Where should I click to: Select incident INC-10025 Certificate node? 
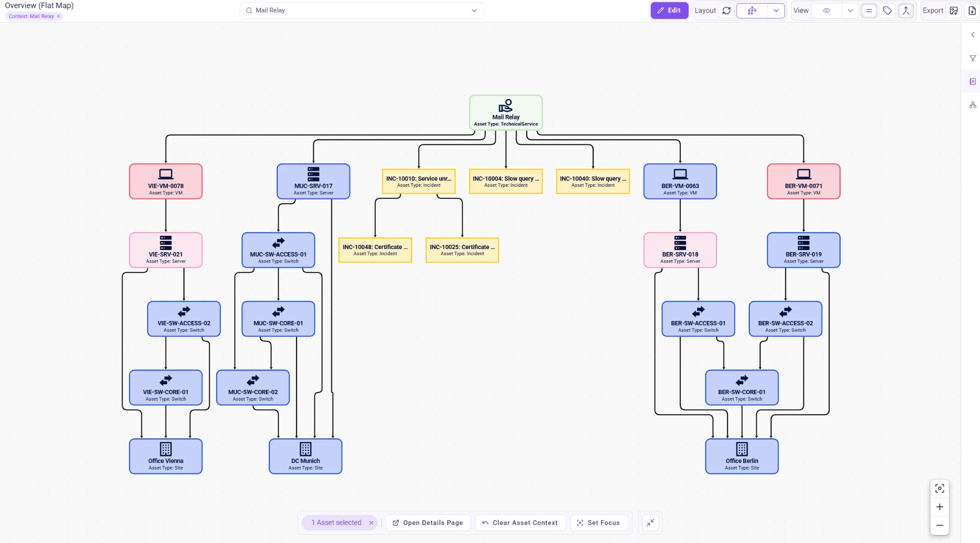click(462, 250)
